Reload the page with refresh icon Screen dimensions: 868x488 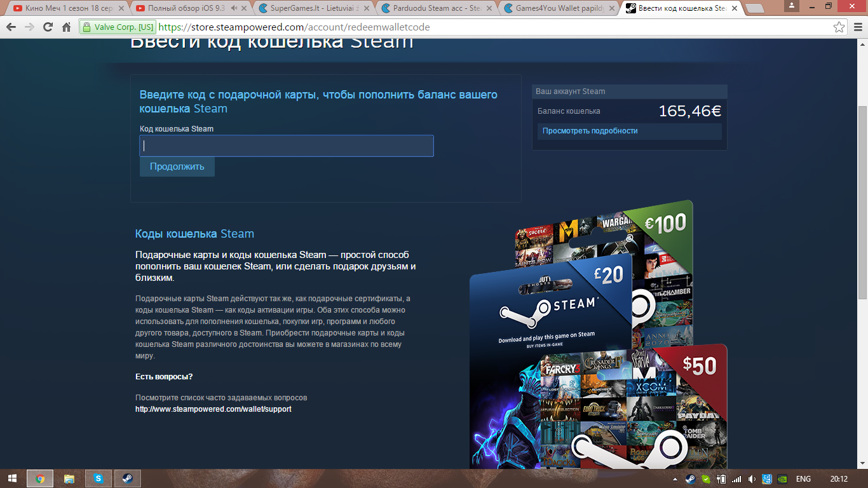48,27
